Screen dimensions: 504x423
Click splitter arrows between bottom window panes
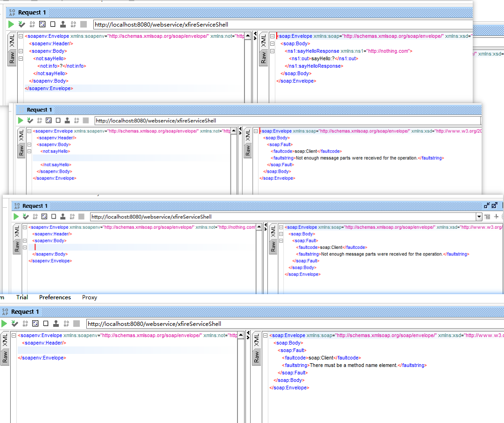248,335
